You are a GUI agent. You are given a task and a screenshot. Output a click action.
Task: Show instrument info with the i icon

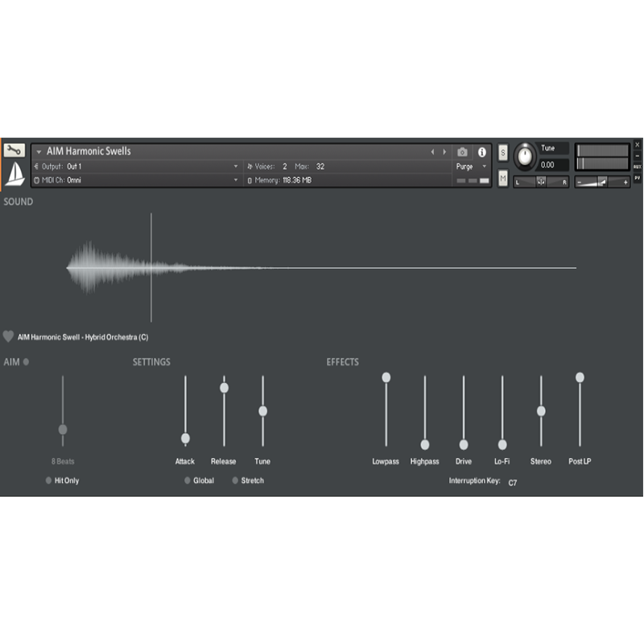pyautogui.click(x=481, y=152)
